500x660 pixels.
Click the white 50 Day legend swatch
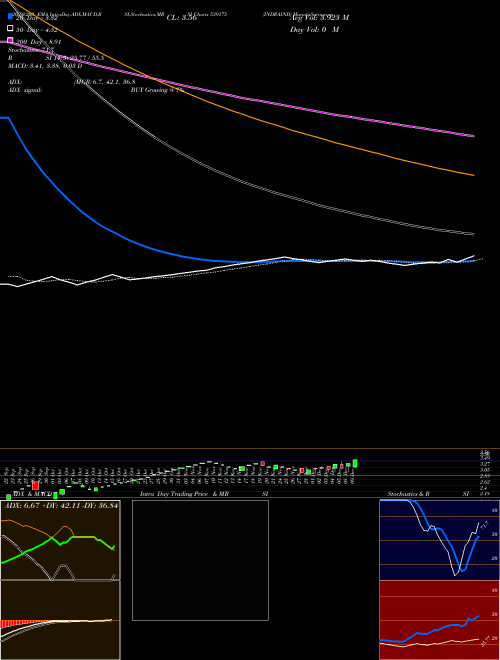[10, 28]
